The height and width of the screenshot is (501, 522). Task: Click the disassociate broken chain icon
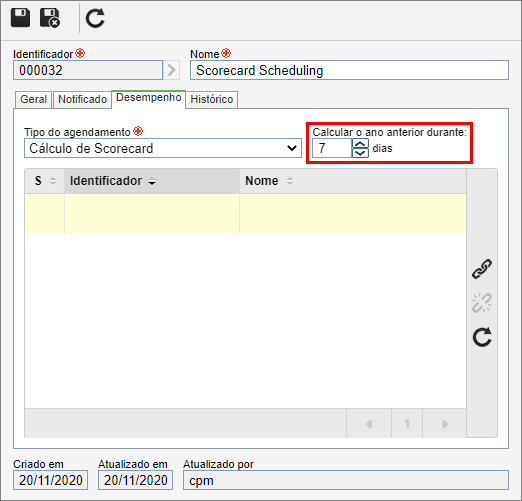(x=482, y=303)
